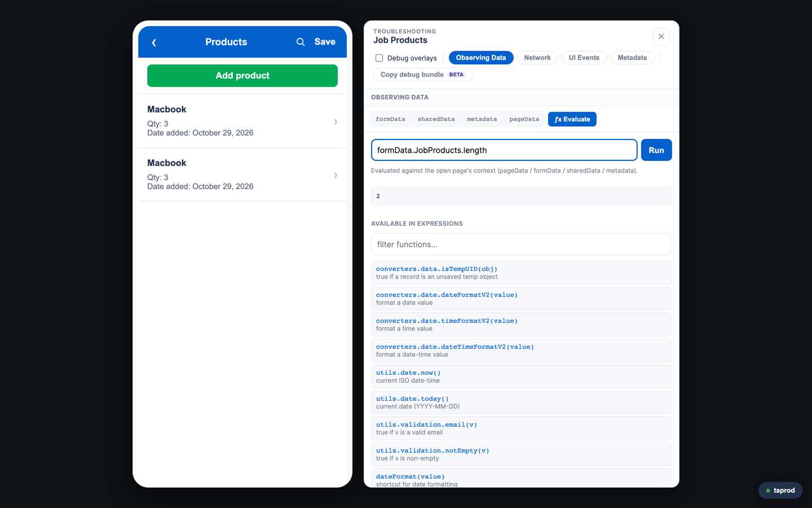Close the Troubleshooting panel

[x=661, y=37]
